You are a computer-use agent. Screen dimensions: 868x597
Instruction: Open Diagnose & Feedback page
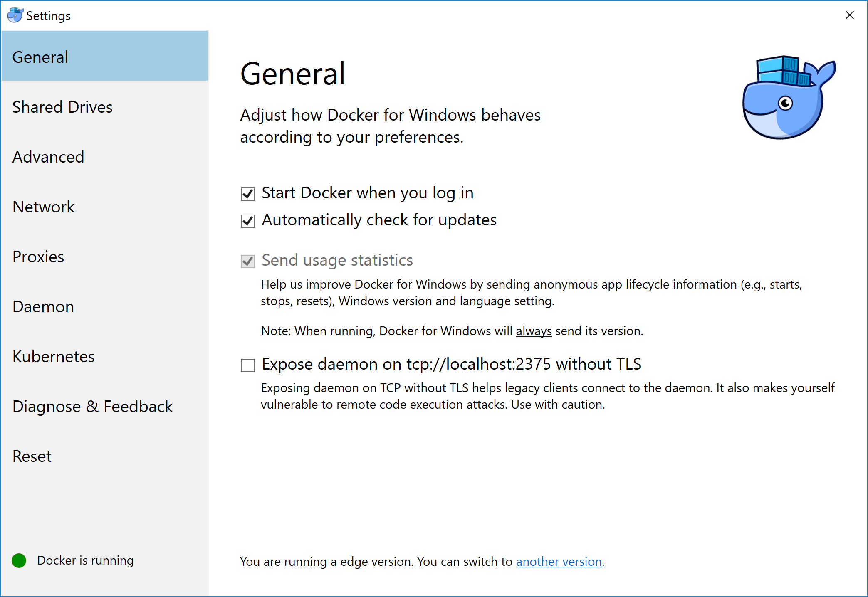click(x=92, y=407)
